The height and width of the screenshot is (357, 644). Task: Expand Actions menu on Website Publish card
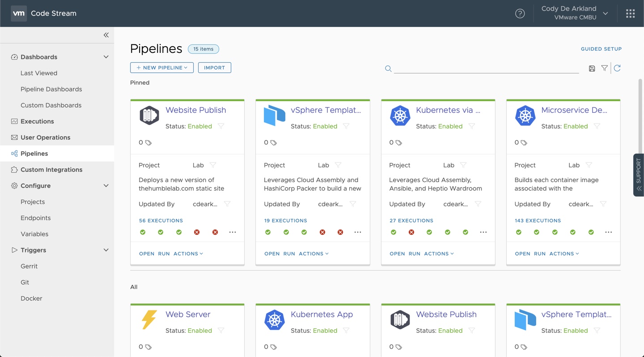188,254
